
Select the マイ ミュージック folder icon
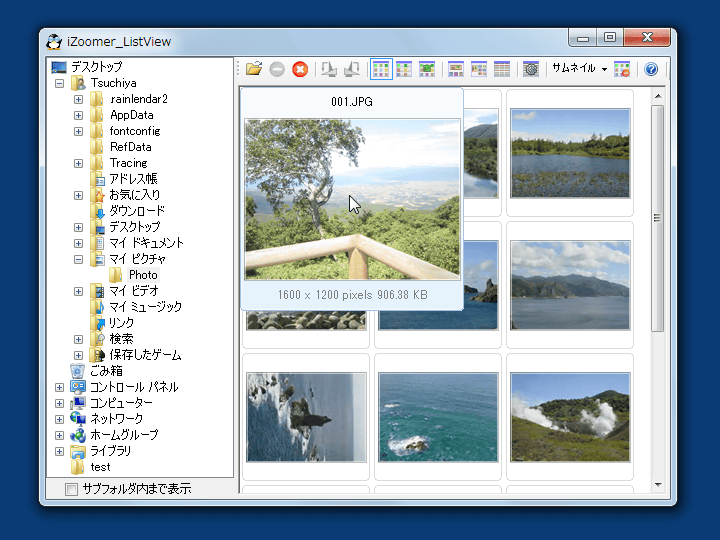click(x=97, y=307)
